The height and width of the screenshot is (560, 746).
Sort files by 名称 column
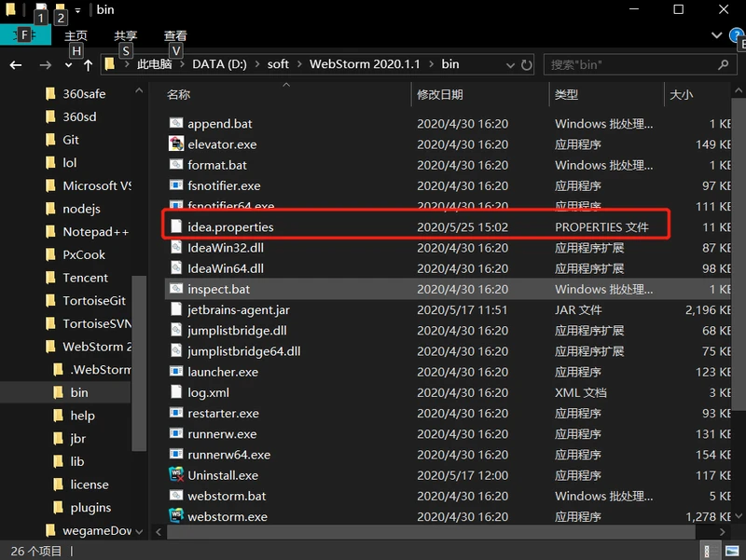tap(178, 95)
